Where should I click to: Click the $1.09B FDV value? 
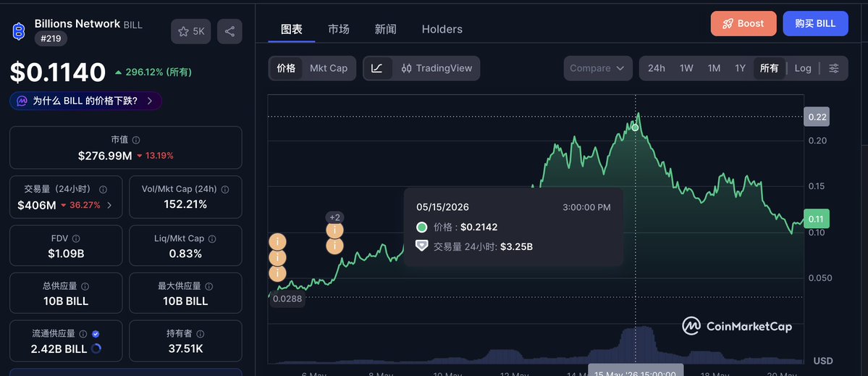point(66,254)
